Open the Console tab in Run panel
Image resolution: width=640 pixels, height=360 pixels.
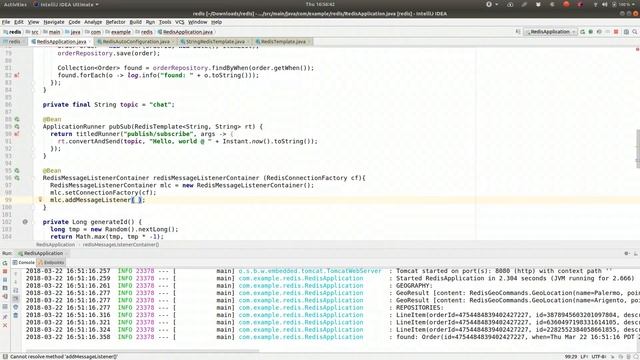coord(24,262)
